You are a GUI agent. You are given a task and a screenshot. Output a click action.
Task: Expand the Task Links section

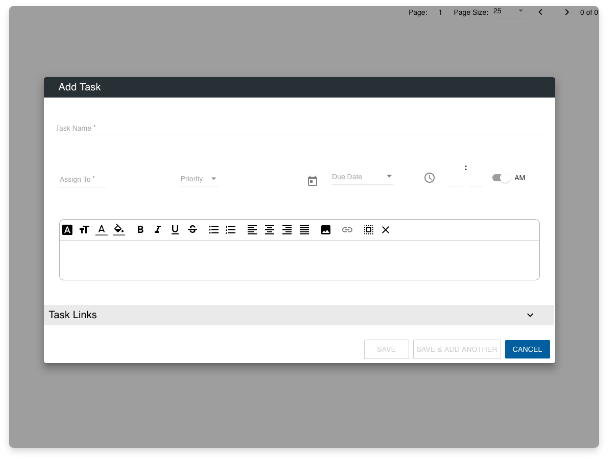530,315
